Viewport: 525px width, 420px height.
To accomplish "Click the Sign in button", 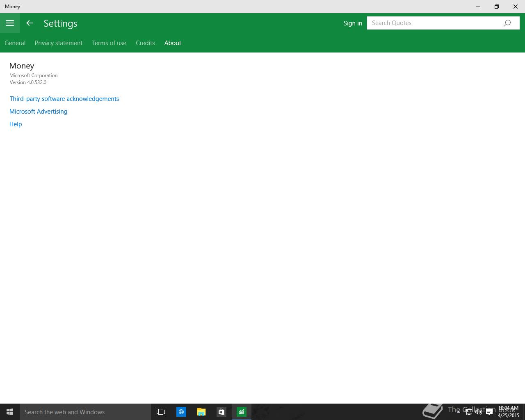I will pyautogui.click(x=353, y=23).
